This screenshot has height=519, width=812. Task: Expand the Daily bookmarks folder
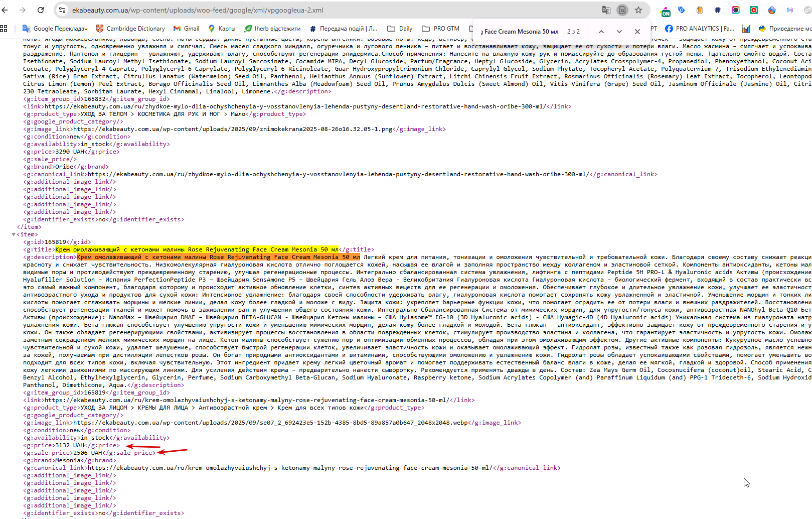click(x=400, y=29)
